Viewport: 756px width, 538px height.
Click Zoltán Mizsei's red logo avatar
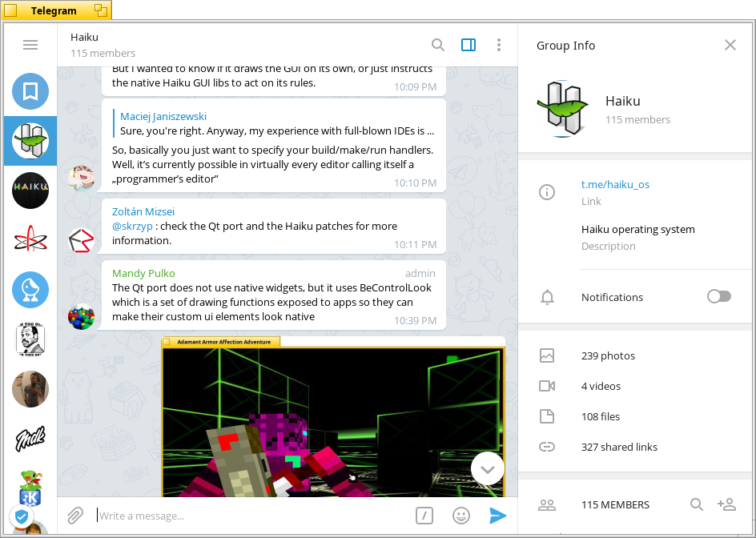(x=81, y=240)
